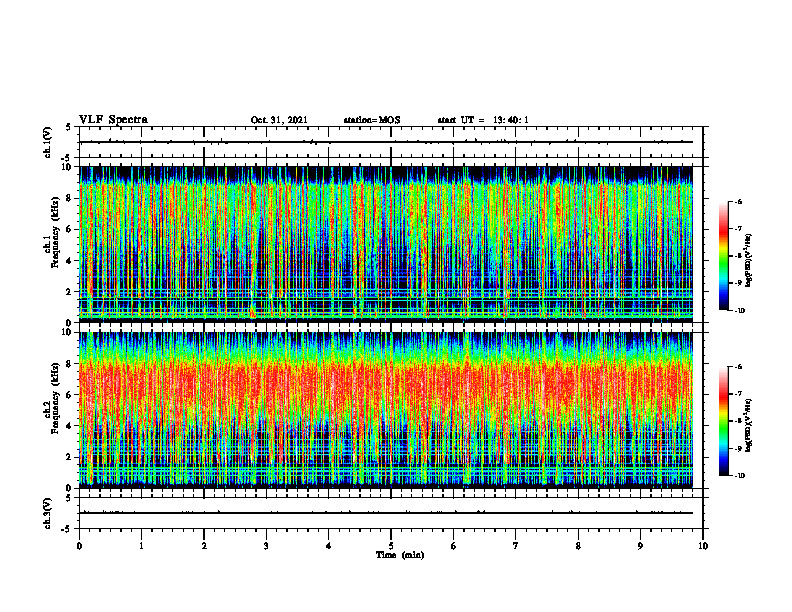Viewport: 792px width, 612px height.
Task: Click time axis tick label "7"
Action: pos(516,546)
